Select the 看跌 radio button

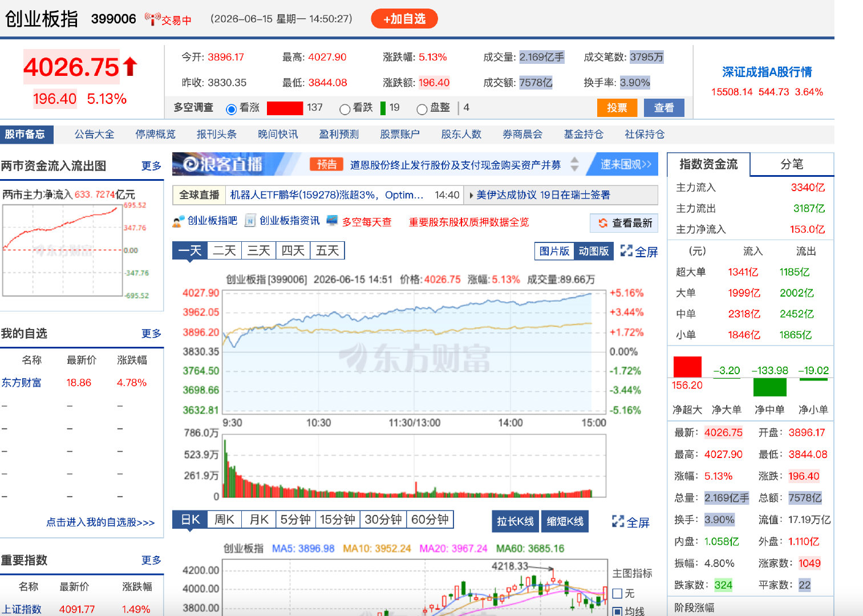tap(345, 109)
